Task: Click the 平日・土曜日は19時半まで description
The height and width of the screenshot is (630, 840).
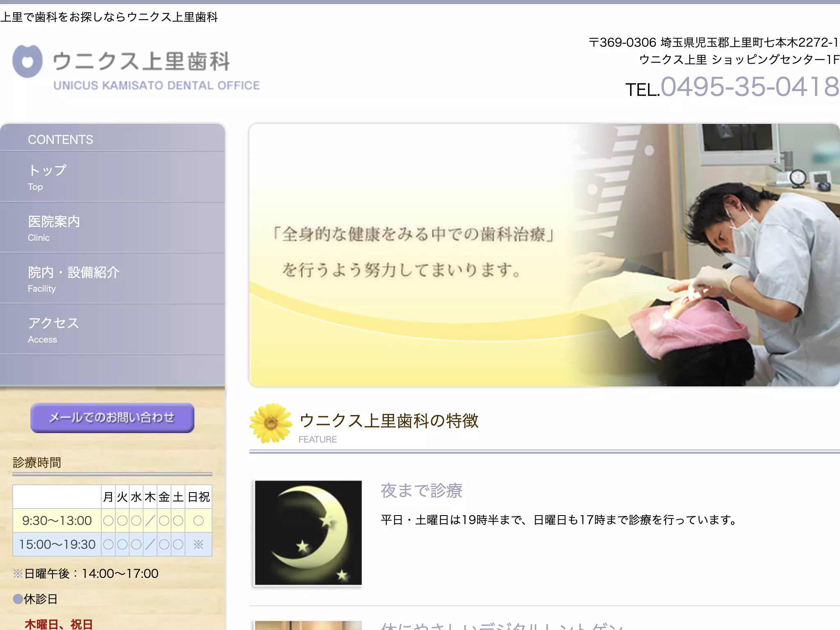Action: pos(559,520)
